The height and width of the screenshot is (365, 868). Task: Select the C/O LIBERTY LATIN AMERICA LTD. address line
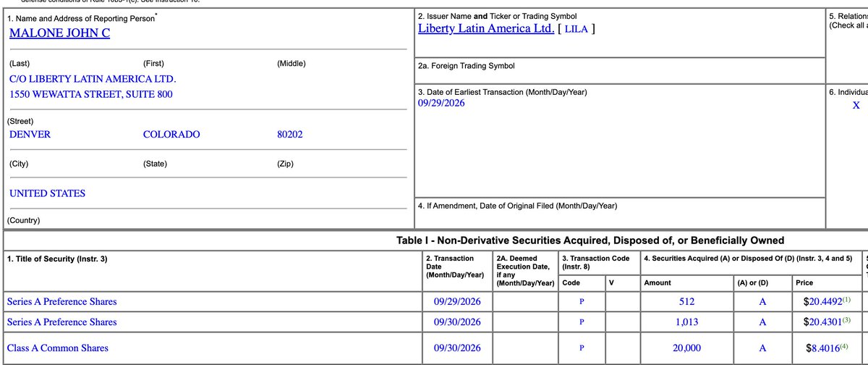click(x=93, y=78)
